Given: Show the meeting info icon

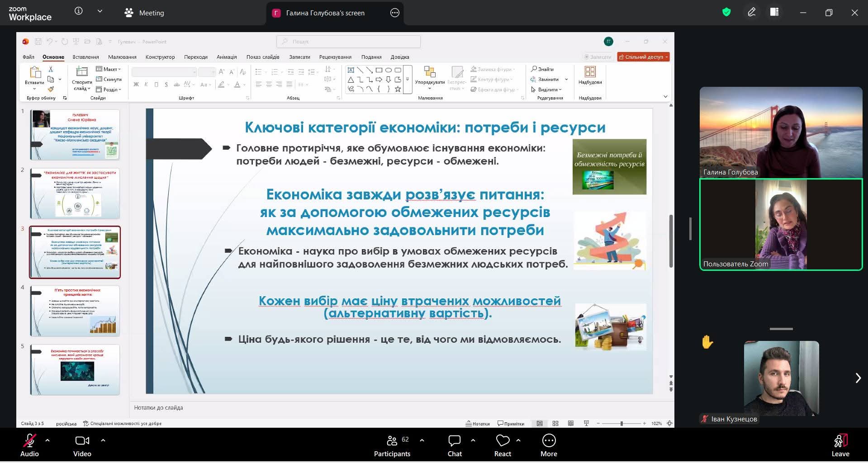Looking at the screenshot, I should click(x=79, y=11).
